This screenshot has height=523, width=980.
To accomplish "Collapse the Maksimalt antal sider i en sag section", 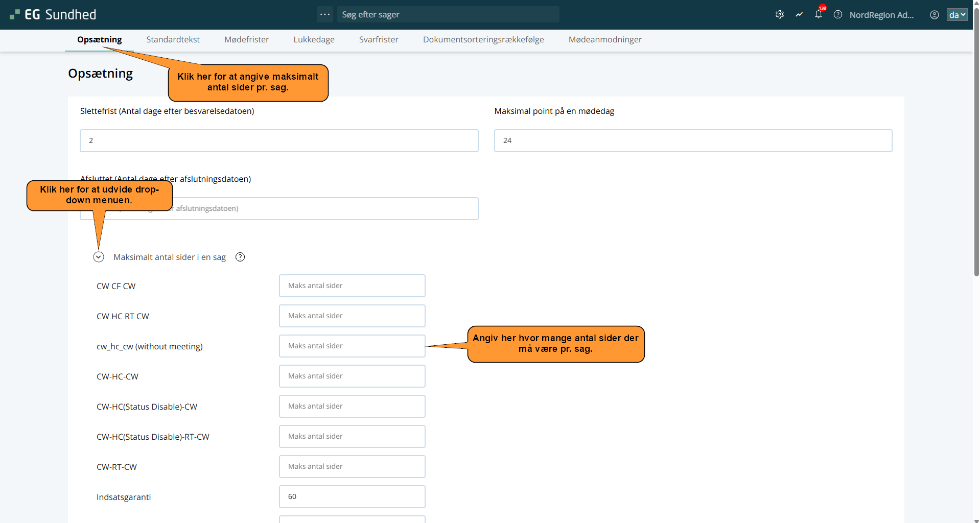I will click(99, 257).
